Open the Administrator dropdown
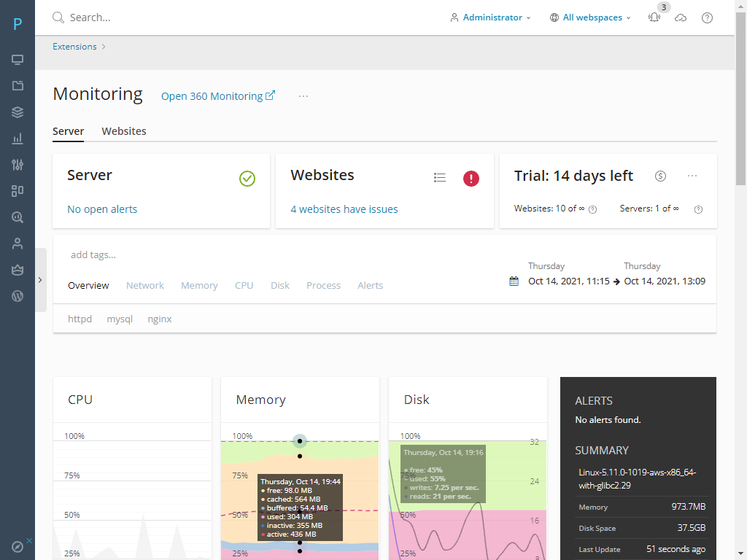The image size is (747, 560). pyautogui.click(x=490, y=17)
